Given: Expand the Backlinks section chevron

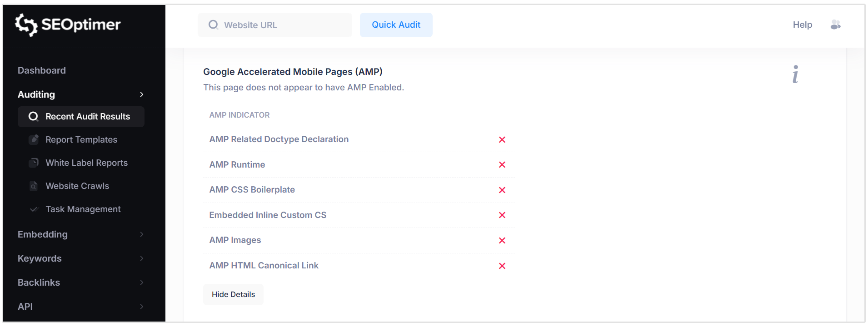Looking at the screenshot, I should pos(142,282).
